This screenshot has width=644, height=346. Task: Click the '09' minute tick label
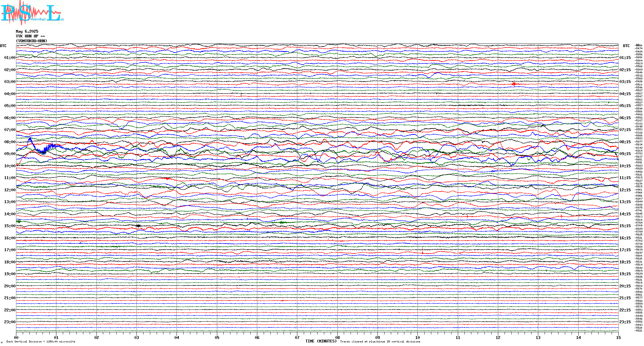[378, 337]
